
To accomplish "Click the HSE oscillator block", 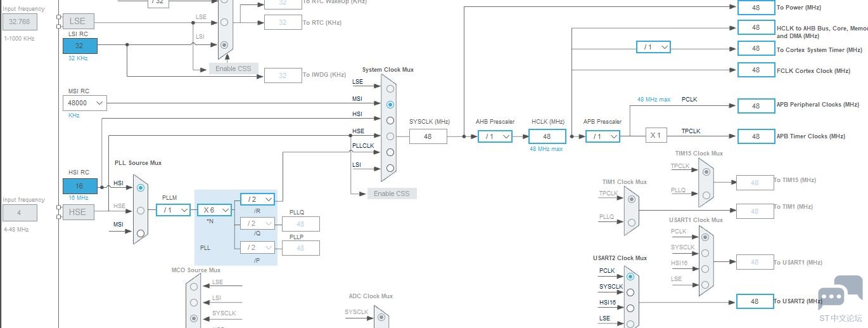I will tap(79, 212).
